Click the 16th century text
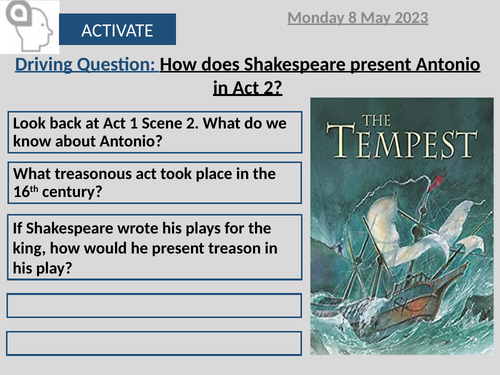 57,192
